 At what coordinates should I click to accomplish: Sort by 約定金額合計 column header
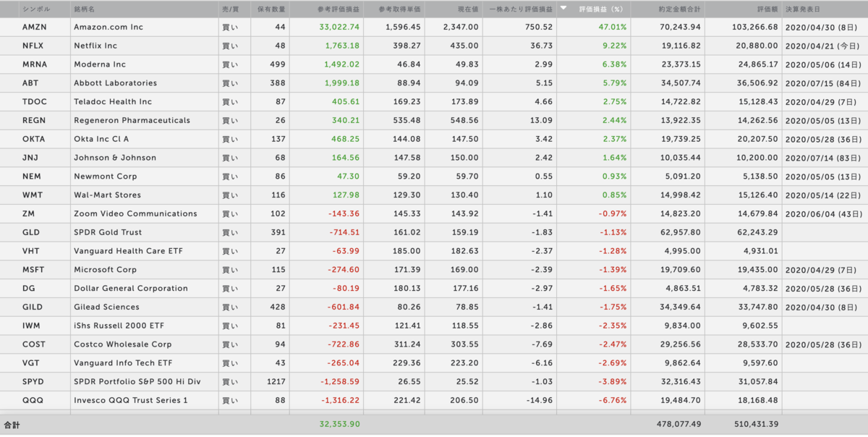coord(680,9)
